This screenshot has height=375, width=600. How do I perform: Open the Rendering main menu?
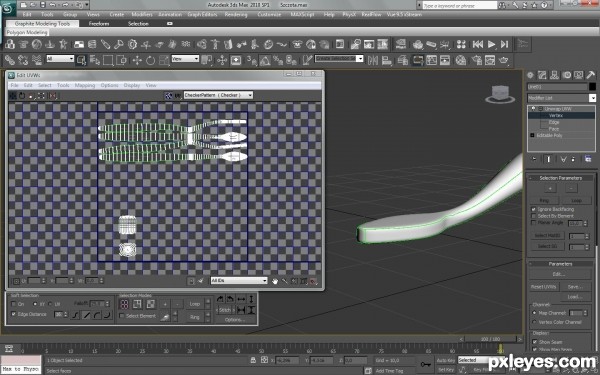coord(236,15)
